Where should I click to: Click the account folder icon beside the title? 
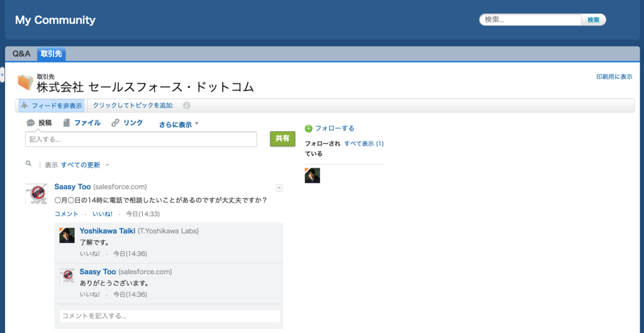click(25, 82)
